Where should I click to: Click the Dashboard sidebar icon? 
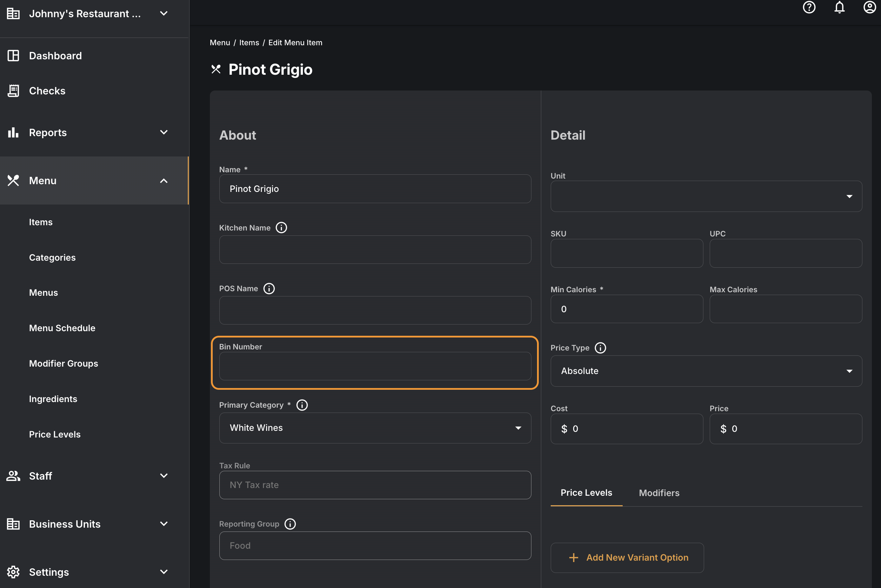(x=13, y=55)
